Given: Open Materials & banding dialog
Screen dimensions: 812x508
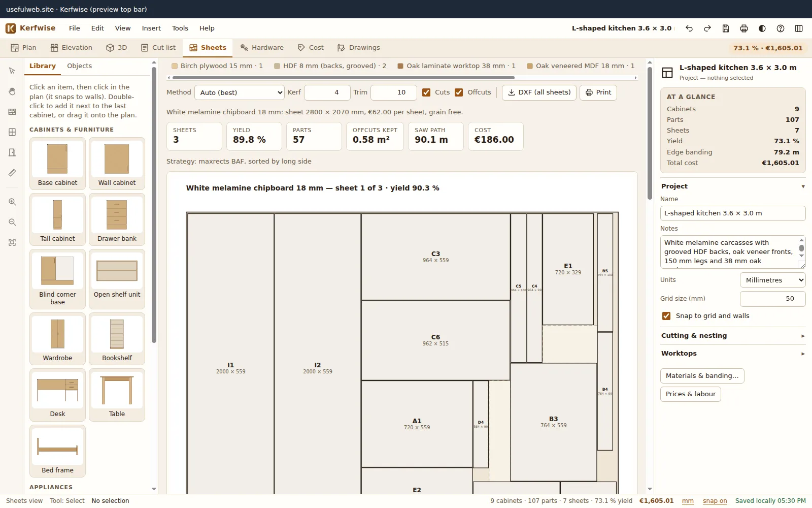Looking at the screenshot, I should click(x=702, y=376).
